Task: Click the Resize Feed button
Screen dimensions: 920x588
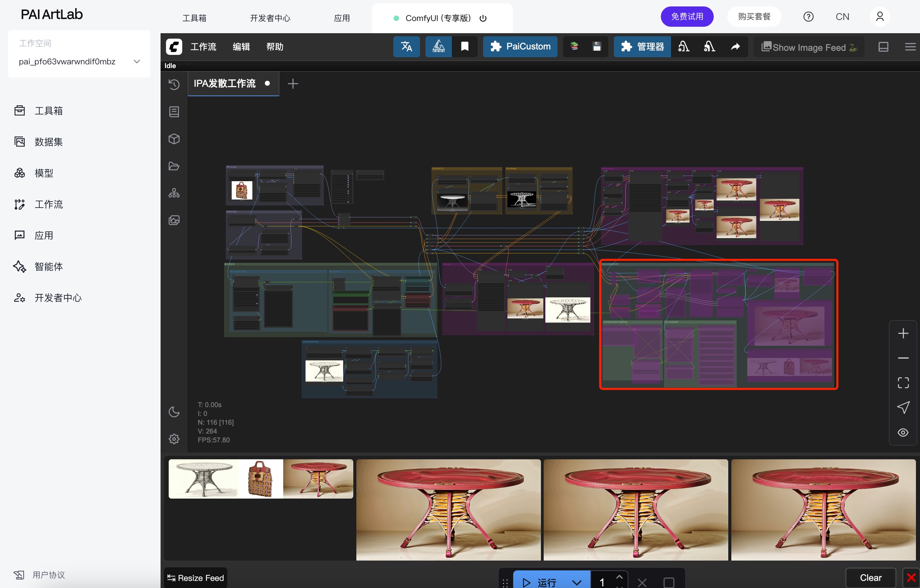Action: click(x=195, y=578)
